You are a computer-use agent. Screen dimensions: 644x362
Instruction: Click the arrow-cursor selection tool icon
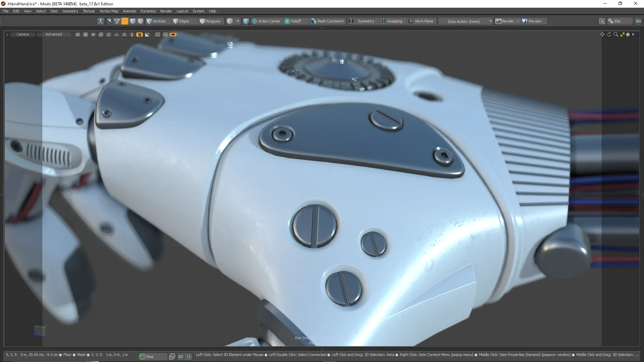point(109,21)
